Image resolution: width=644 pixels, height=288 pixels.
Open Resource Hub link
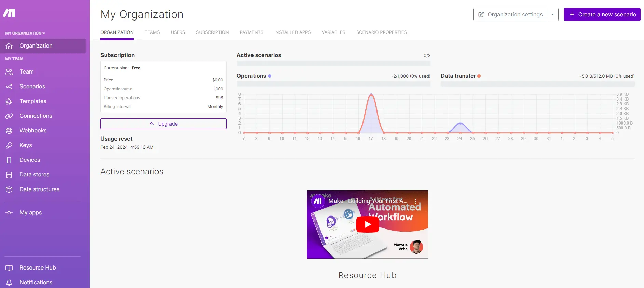click(x=38, y=268)
